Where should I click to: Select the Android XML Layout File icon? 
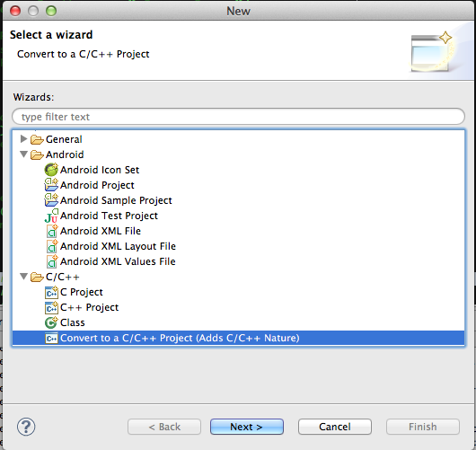pos(51,246)
